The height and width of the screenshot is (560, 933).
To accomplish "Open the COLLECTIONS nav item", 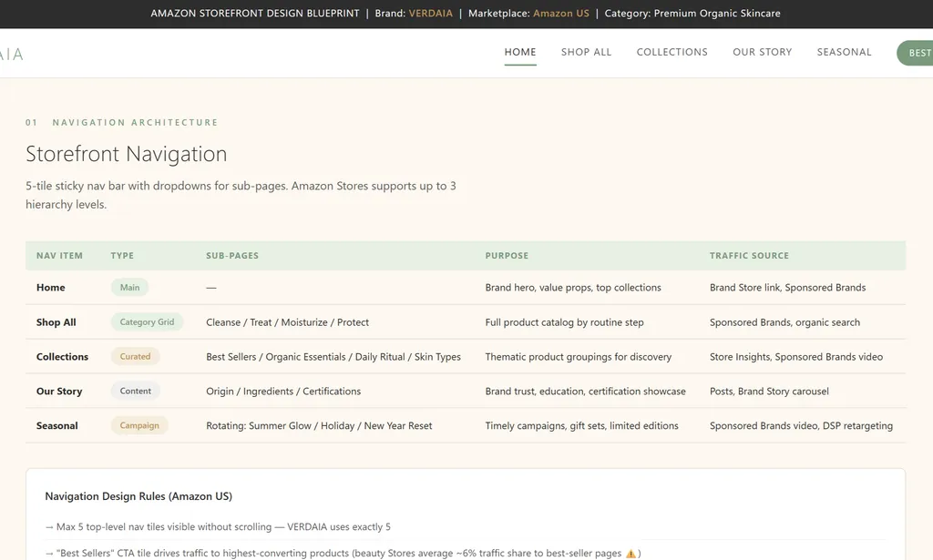I will click(672, 52).
